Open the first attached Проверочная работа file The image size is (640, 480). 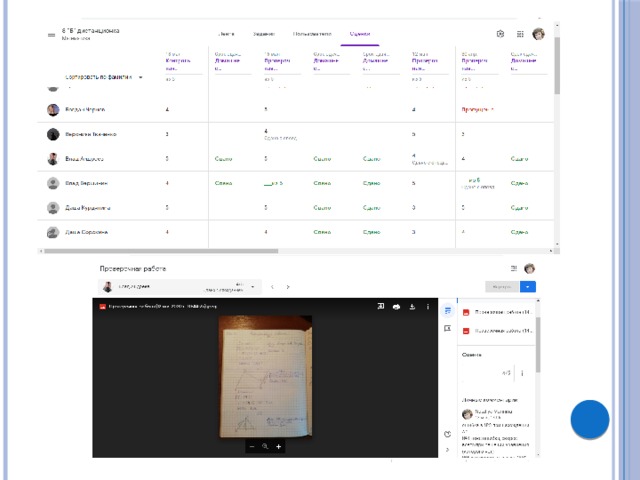[x=497, y=312]
